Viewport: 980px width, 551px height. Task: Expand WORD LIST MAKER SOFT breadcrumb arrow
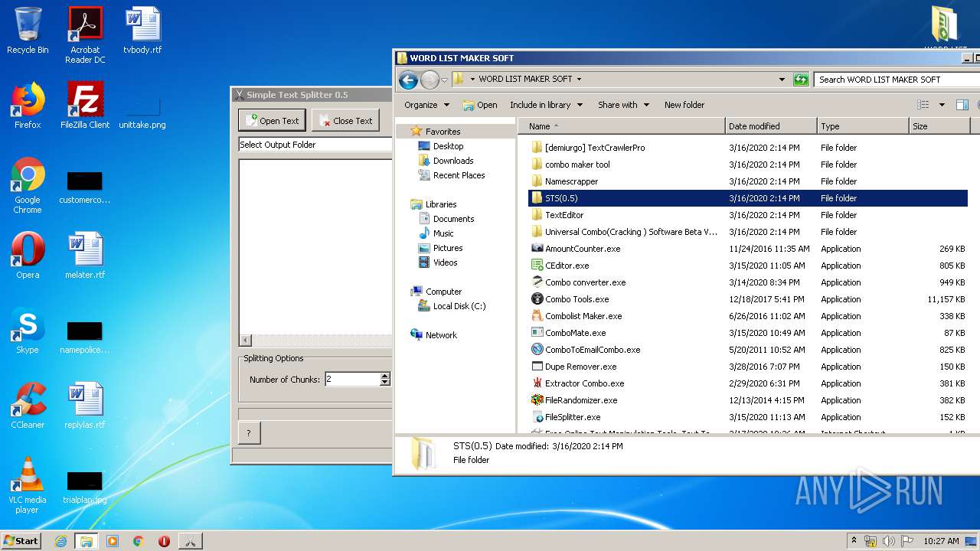[x=579, y=79]
